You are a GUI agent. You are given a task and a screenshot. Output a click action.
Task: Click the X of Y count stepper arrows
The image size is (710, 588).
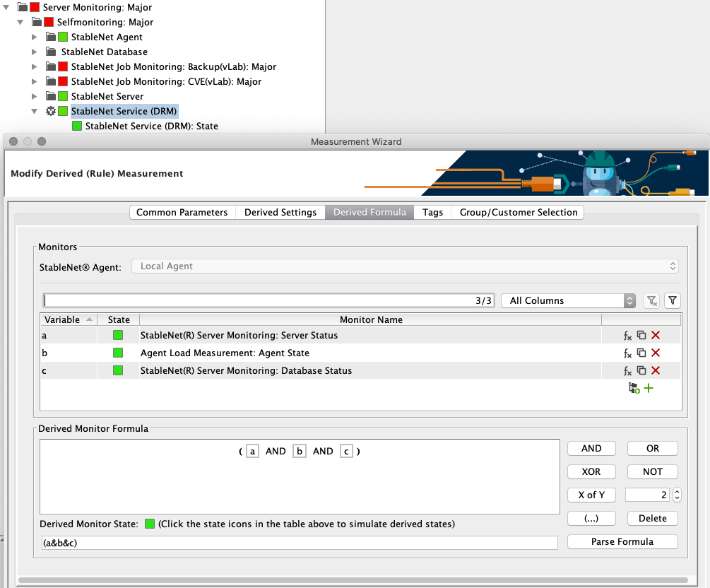(677, 495)
